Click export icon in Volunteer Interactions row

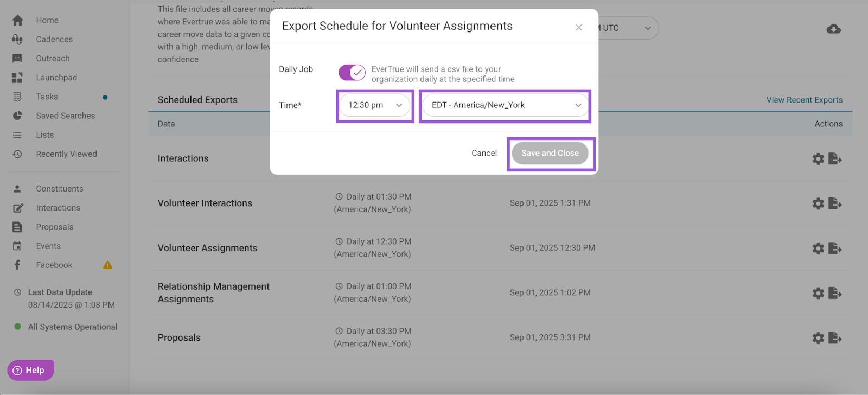point(835,203)
